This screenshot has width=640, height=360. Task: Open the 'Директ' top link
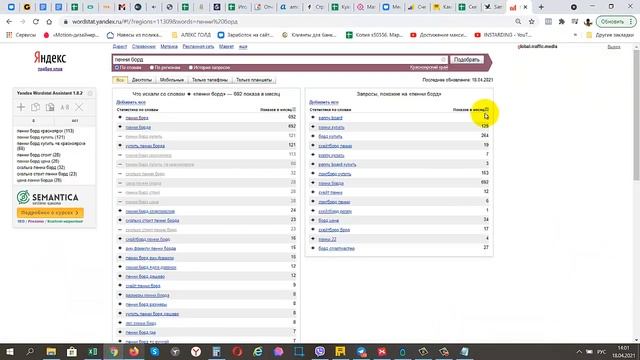[120, 47]
